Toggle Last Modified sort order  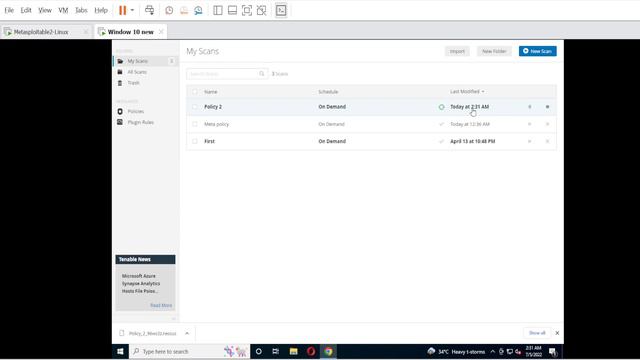[x=467, y=92]
